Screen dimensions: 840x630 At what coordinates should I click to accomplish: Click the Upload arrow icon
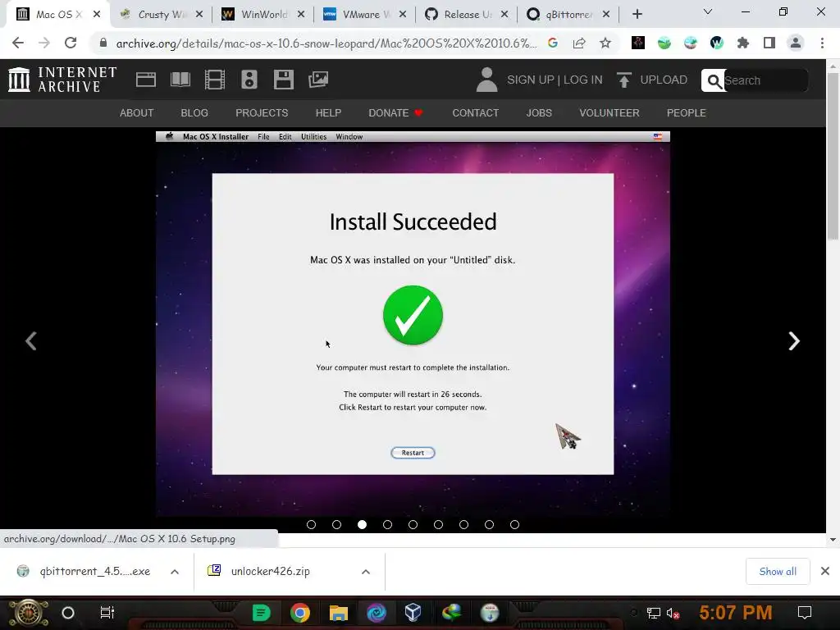624,80
